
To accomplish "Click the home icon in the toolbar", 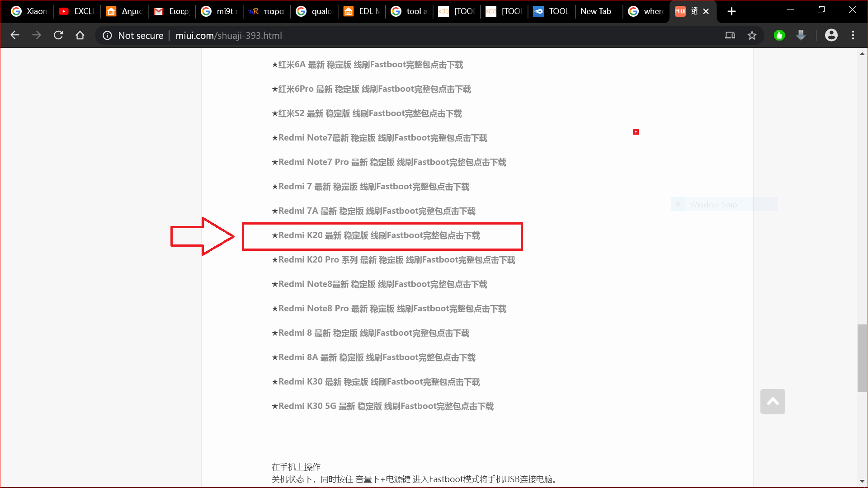I will pyautogui.click(x=80, y=35).
